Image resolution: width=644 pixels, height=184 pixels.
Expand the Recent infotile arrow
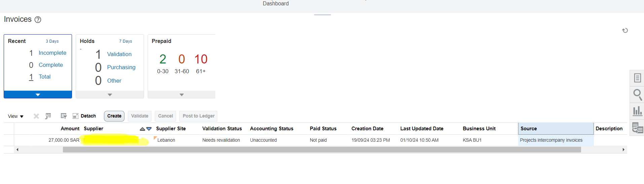[38, 95]
